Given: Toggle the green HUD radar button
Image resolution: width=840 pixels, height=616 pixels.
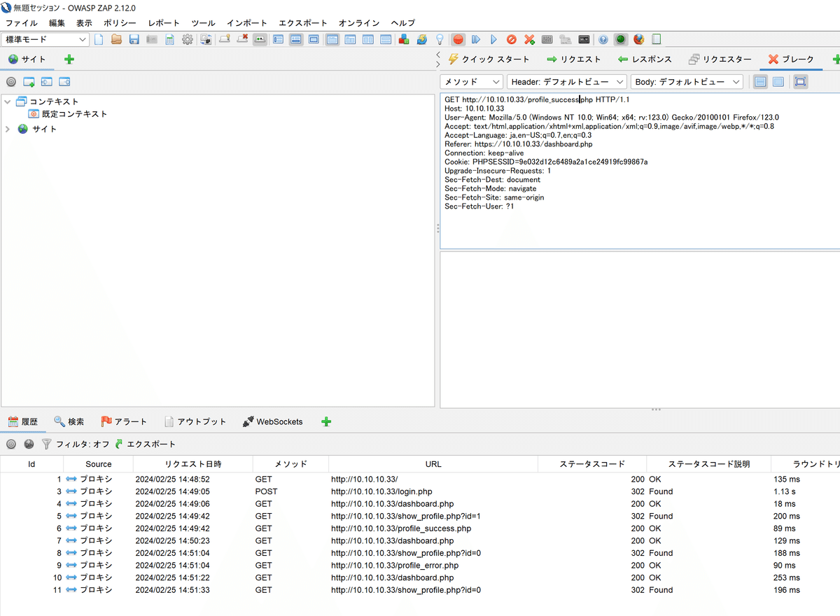Looking at the screenshot, I should tap(620, 40).
